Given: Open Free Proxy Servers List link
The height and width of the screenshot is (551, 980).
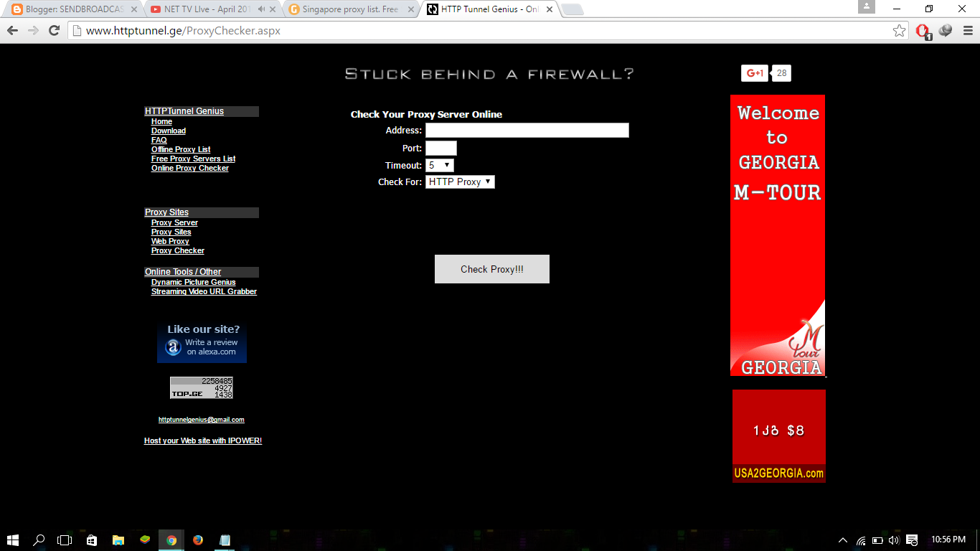Looking at the screenshot, I should (x=193, y=159).
